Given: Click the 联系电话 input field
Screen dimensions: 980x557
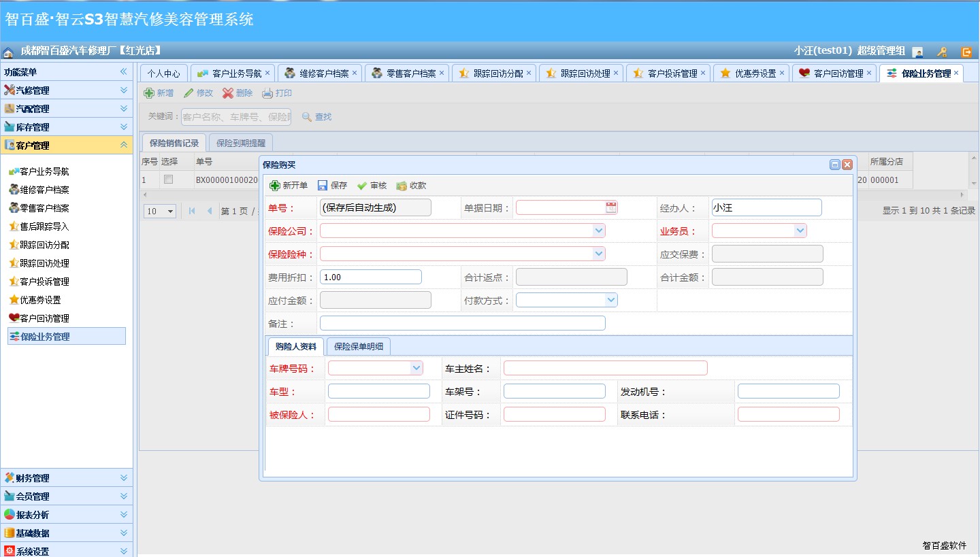Looking at the screenshot, I should [789, 414].
